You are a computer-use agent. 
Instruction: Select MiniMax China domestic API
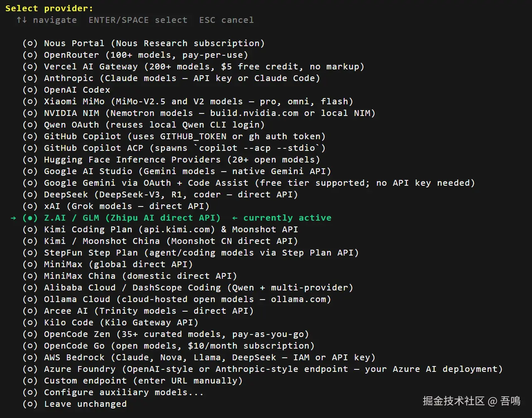[30, 276]
